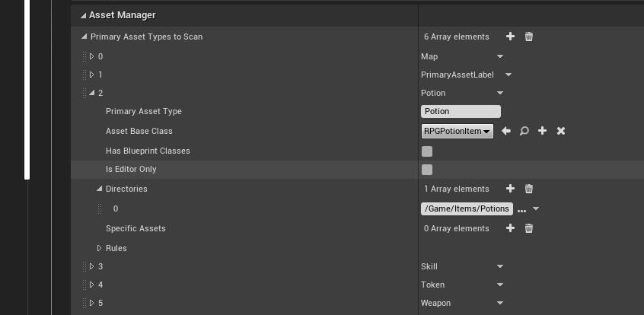Empty the Specific Assets array

529,228
